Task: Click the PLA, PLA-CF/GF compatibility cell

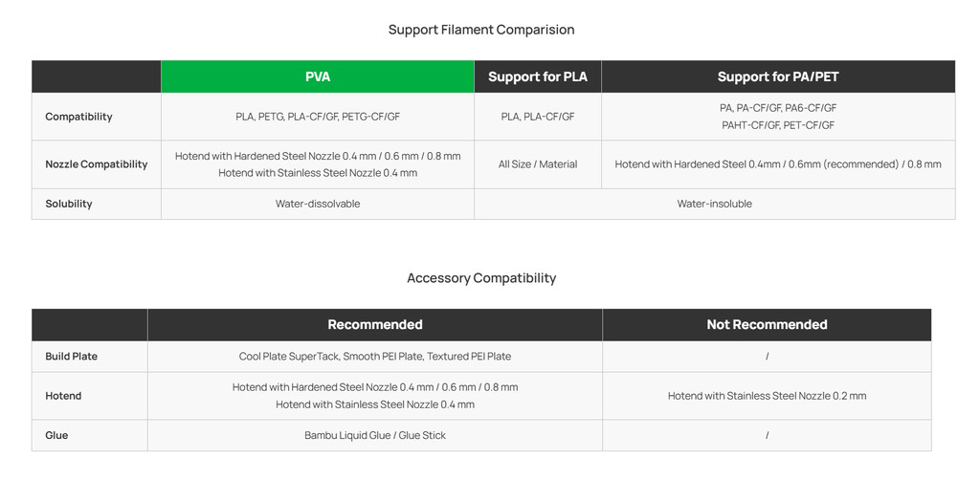Action: pyautogui.click(x=537, y=117)
